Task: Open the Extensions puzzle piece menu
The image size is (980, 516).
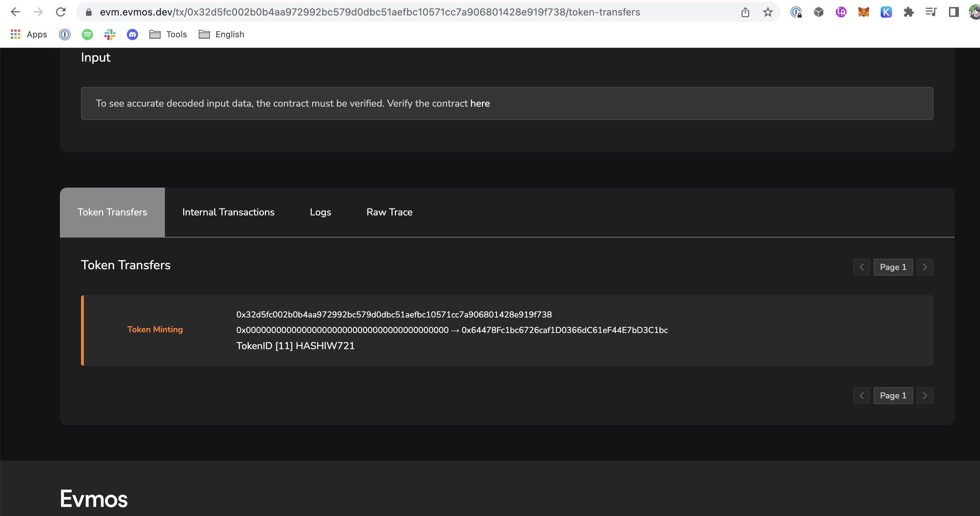Action: point(908,12)
